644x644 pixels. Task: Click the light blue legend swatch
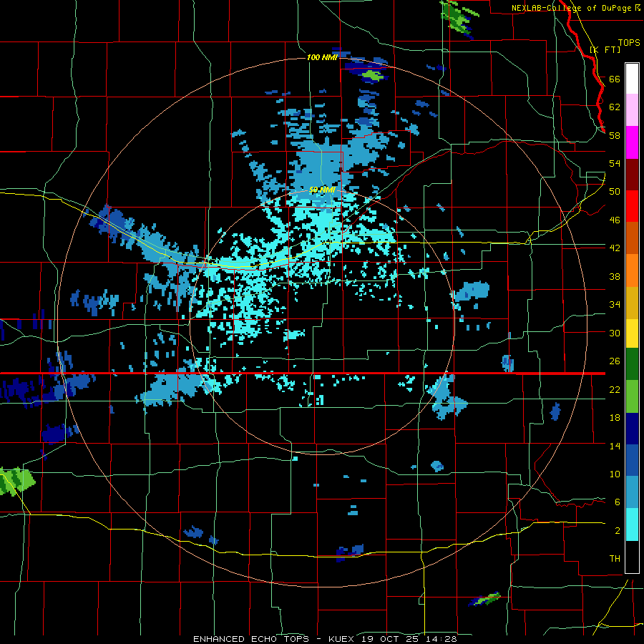[632, 492]
